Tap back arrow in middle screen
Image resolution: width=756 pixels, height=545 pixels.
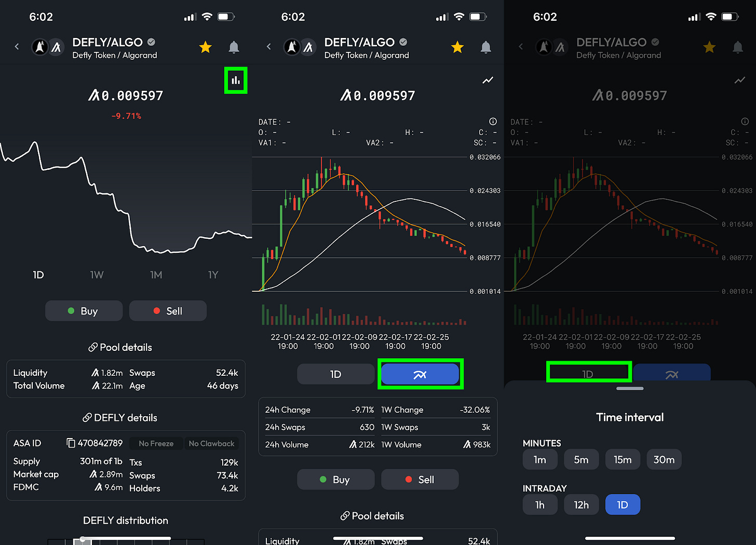[x=268, y=47]
